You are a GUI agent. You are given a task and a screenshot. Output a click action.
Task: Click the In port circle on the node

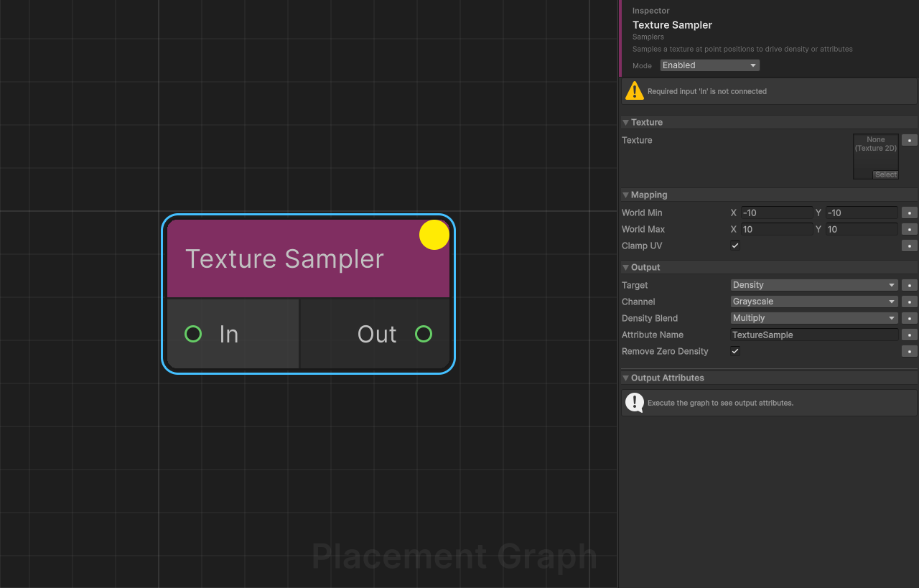pos(193,334)
